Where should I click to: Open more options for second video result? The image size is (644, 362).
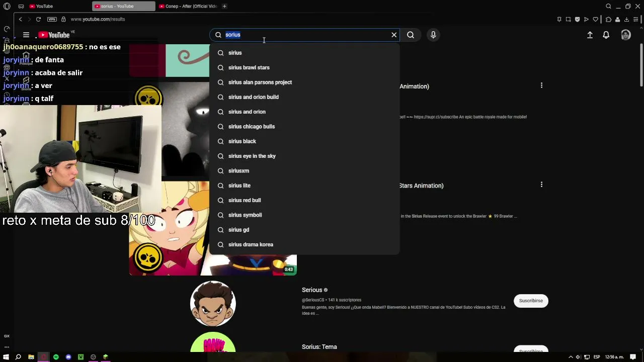click(x=541, y=185)
